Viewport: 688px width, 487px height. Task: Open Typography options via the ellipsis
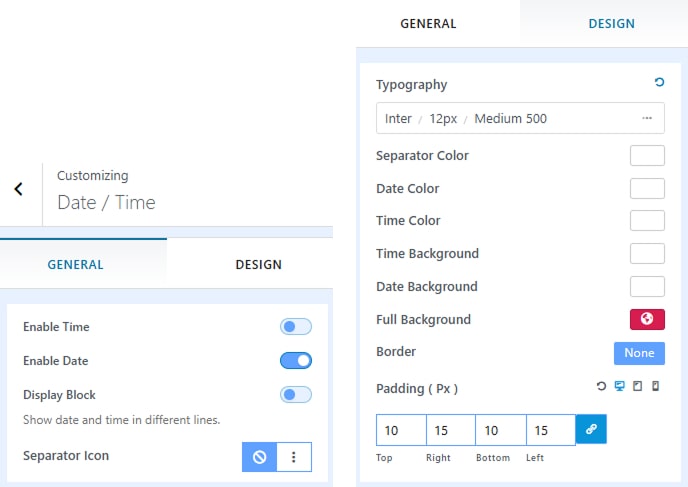pos(647,118)
